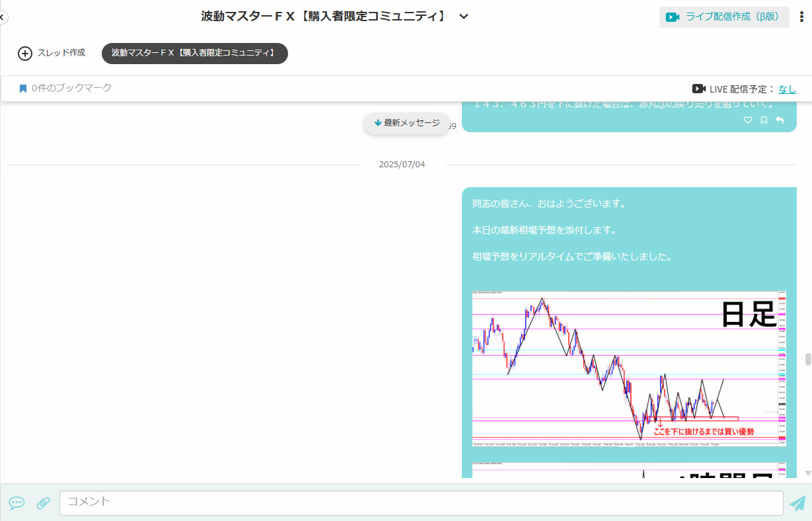Click the 相場予想をリアルタイムでご準備いたしました text
Image resolution: width=812 pixels, height=521 pixels.
(x=572, y=257)
